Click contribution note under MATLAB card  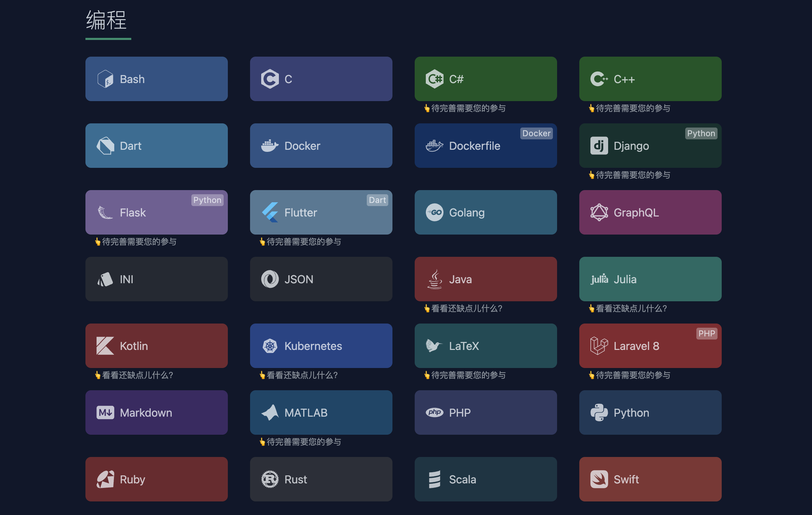click(x=300, y=442)
